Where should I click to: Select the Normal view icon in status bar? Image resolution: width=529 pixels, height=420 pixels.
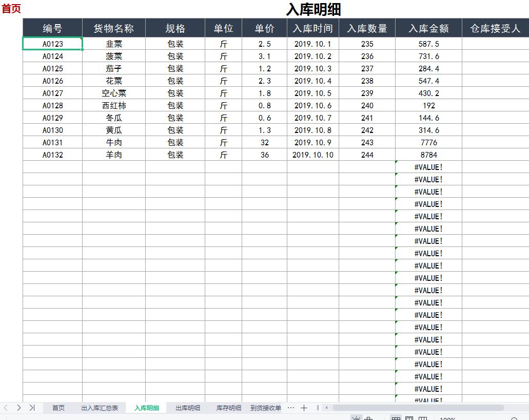click(x=397, y=418)
